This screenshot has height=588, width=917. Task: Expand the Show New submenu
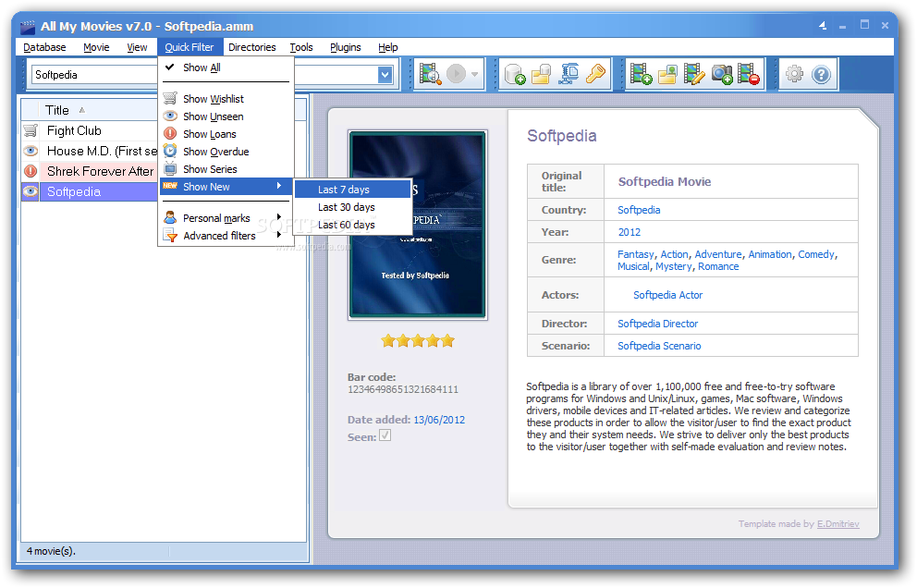coord(226,187)
